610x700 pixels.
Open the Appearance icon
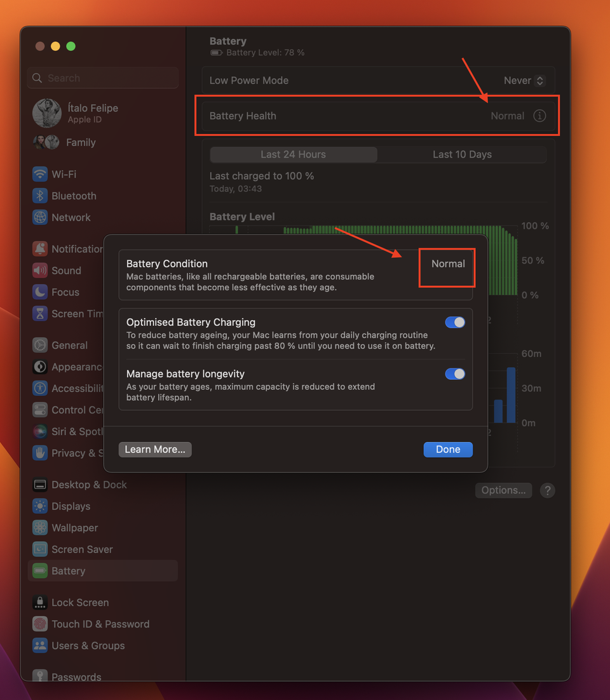click(x=40, y=367)
